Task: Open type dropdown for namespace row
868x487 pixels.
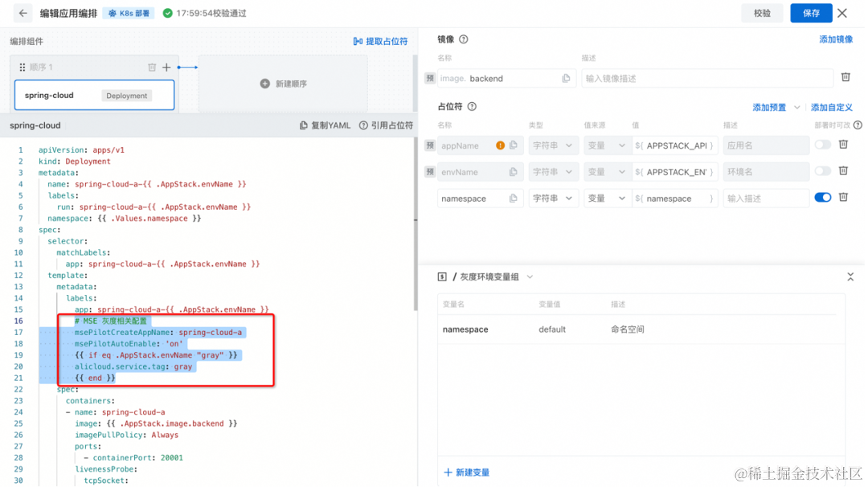Action: [555, 198]
